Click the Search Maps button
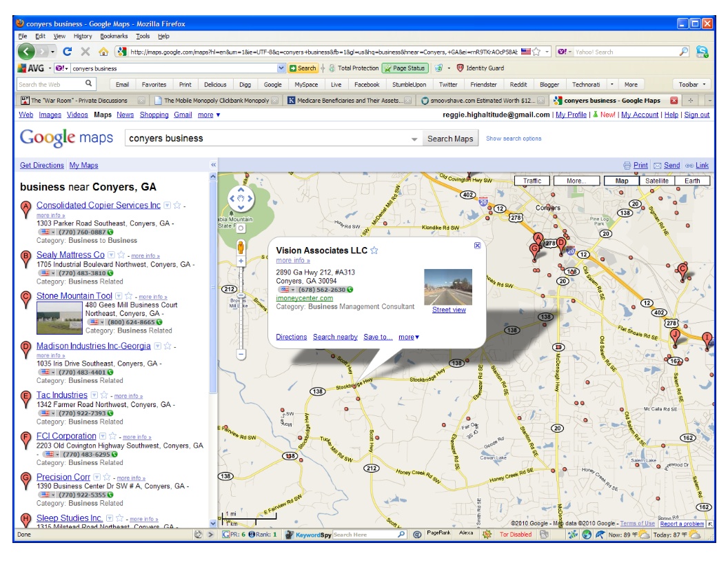This screenshot has height=563, width=728. tap(450, 139)
